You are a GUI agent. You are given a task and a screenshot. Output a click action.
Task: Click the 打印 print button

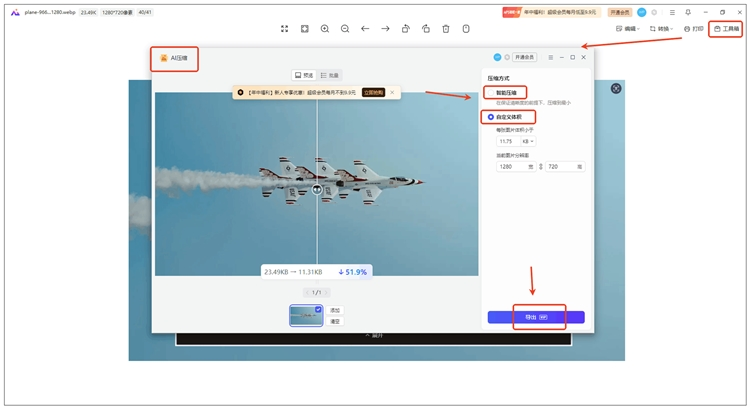tap(694, 29)
